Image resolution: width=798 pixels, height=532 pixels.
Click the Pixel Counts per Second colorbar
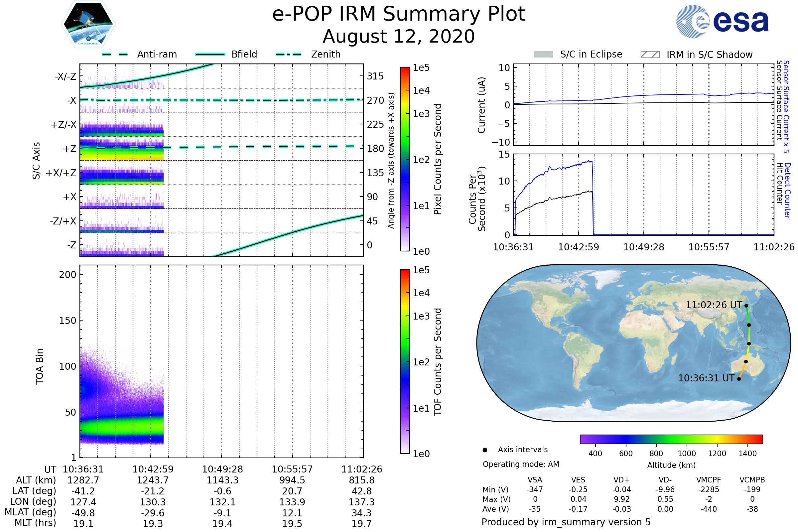pyautogui.click(x=405, y=159)
